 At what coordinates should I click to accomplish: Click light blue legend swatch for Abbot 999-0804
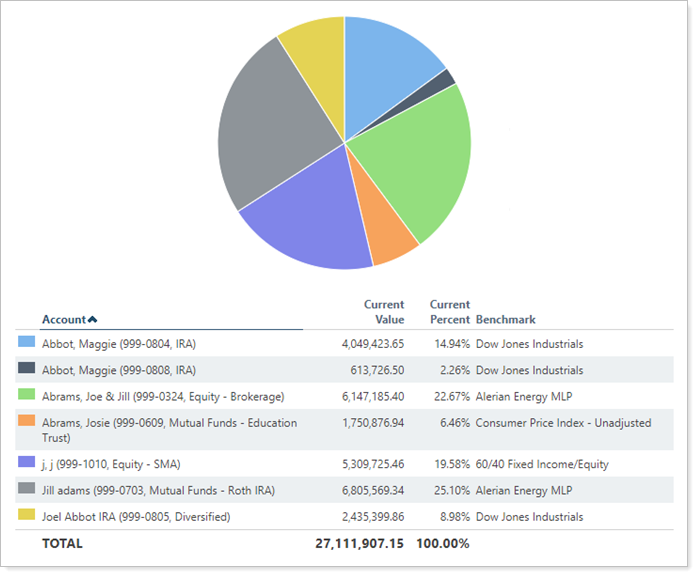(x=27, y=343)
